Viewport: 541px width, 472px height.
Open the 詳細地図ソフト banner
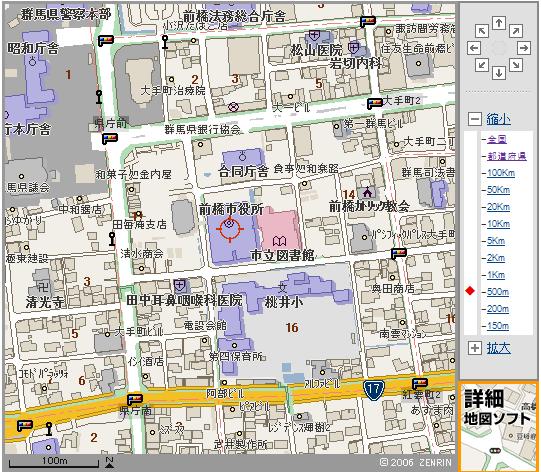pos(499,426)
